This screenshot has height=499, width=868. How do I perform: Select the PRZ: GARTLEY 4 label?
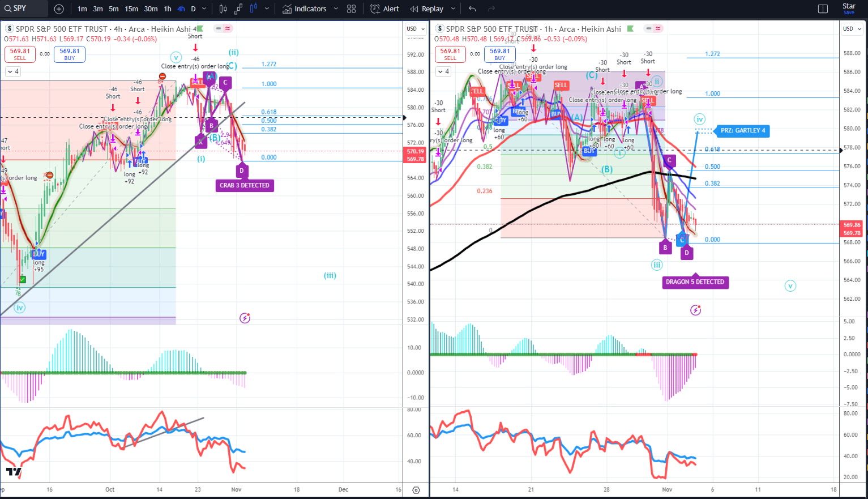[x=743, y=130]
